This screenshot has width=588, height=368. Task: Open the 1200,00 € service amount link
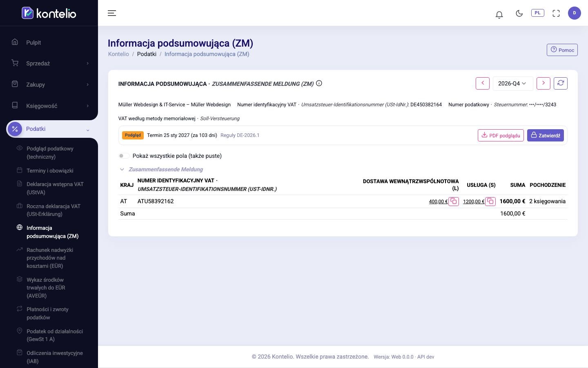[474, 202]
